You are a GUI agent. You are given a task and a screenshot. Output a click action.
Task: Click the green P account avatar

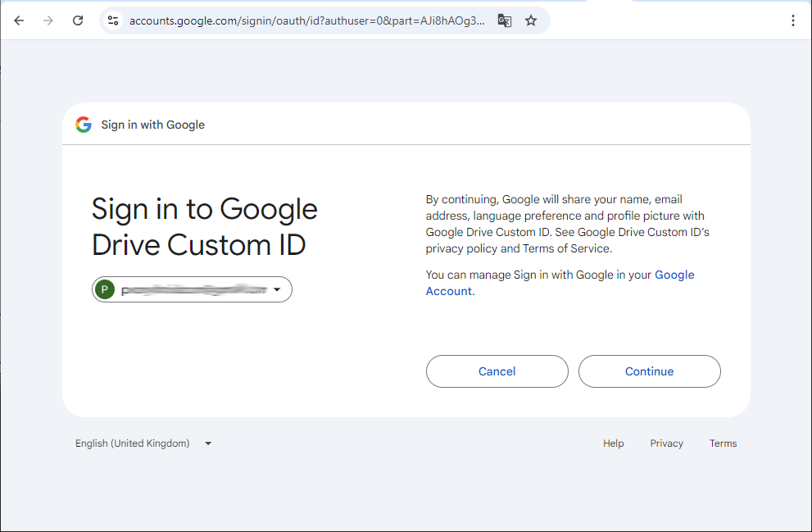tap(105, 289)
